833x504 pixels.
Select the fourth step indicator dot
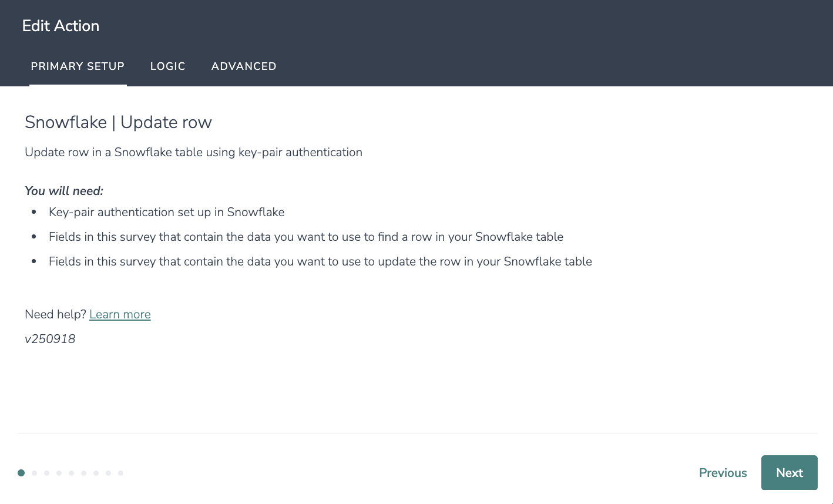(x=59, y=473)
